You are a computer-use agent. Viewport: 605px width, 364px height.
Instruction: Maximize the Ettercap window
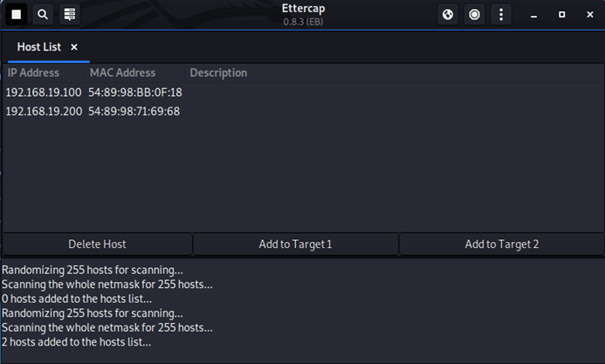coord(562,15)
